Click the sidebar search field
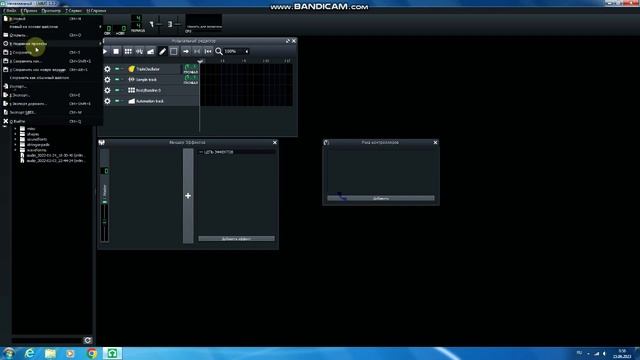Image resolution: width=640 pixels, height=360 pixels. (x=47, y=340)
